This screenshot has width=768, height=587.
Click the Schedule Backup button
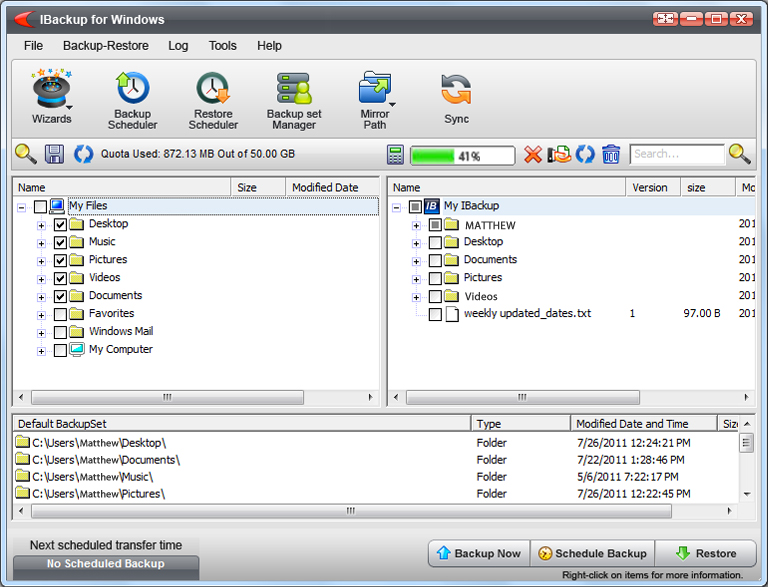point(592,553)
